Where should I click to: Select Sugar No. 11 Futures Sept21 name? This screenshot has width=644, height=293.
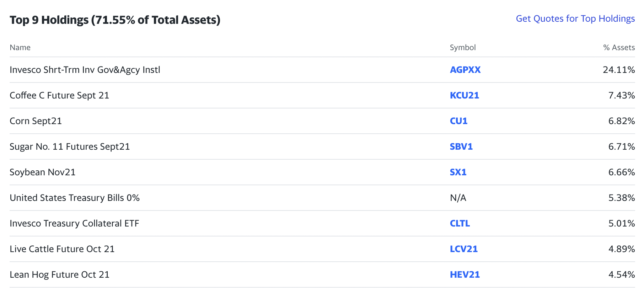70,146
